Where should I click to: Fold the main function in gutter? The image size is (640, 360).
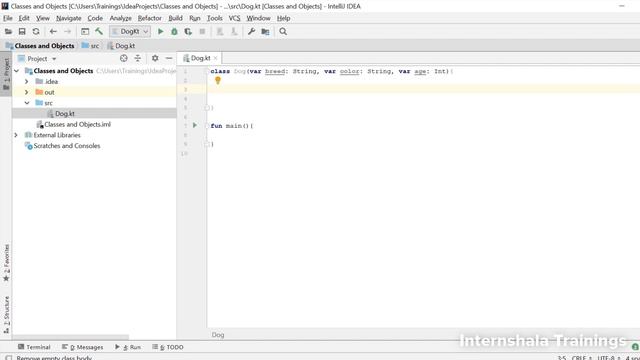[x=207, y=126]
